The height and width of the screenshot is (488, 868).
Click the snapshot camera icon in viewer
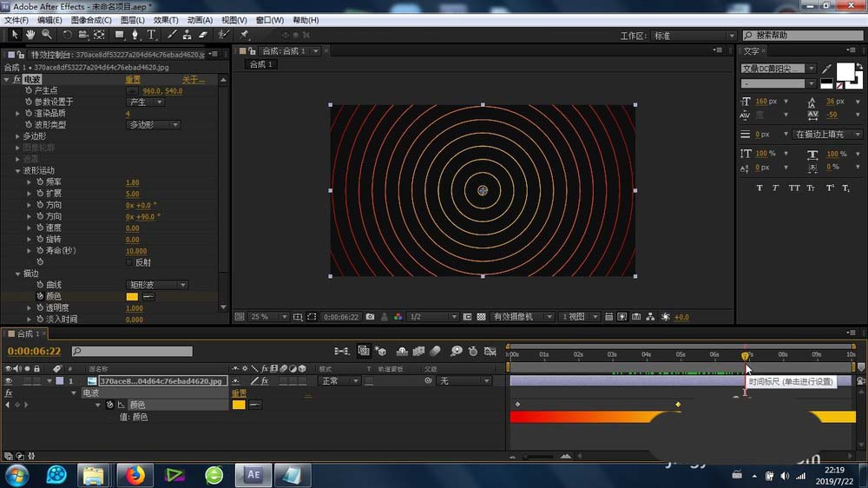tap(371, 317)
